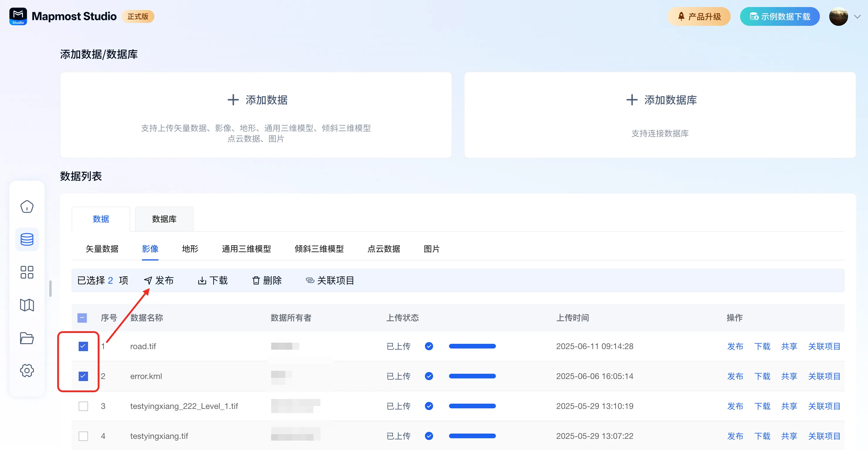Select the 地形 data type tab
868x450 pixels.
190,249
